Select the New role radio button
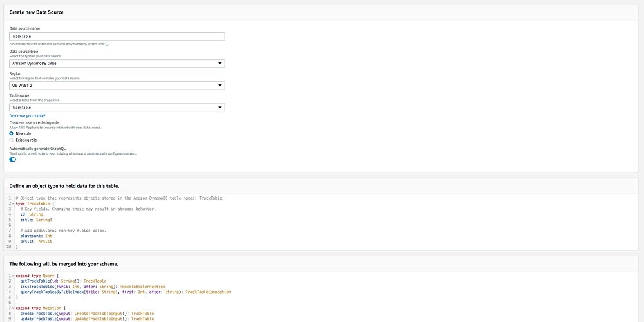 [11, 133]
